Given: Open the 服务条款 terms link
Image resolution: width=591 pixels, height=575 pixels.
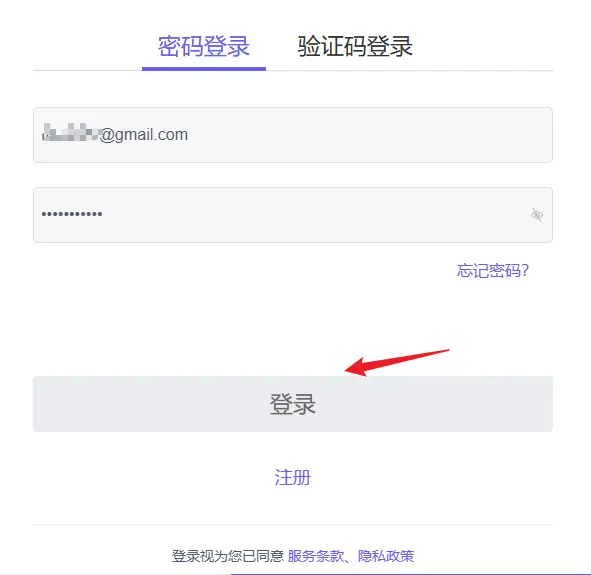Looking at the screenshot, I should pos(316,556).
